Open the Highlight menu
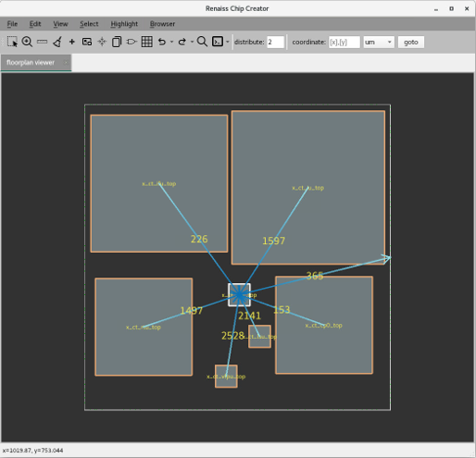This screenshot has width=476, height=458. click(x=124, y=24)
